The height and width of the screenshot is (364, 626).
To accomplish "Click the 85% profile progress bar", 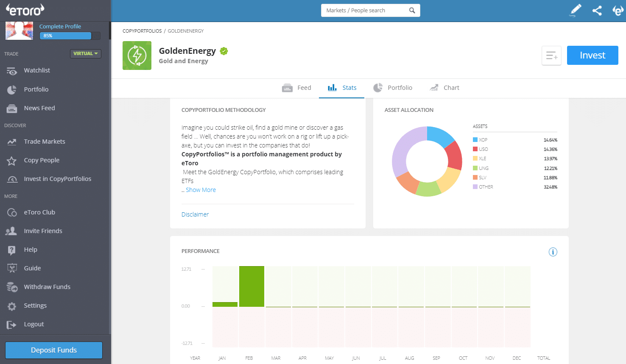I will pos(70,36).
